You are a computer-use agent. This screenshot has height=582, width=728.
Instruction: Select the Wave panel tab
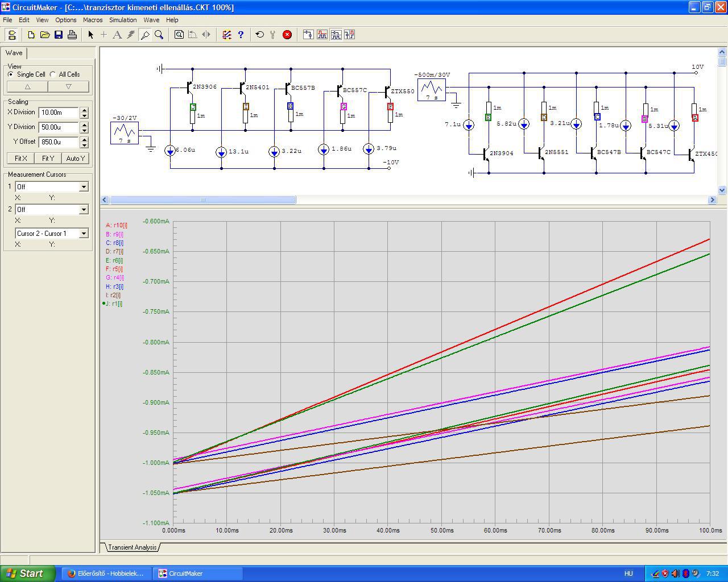point(14,53)
